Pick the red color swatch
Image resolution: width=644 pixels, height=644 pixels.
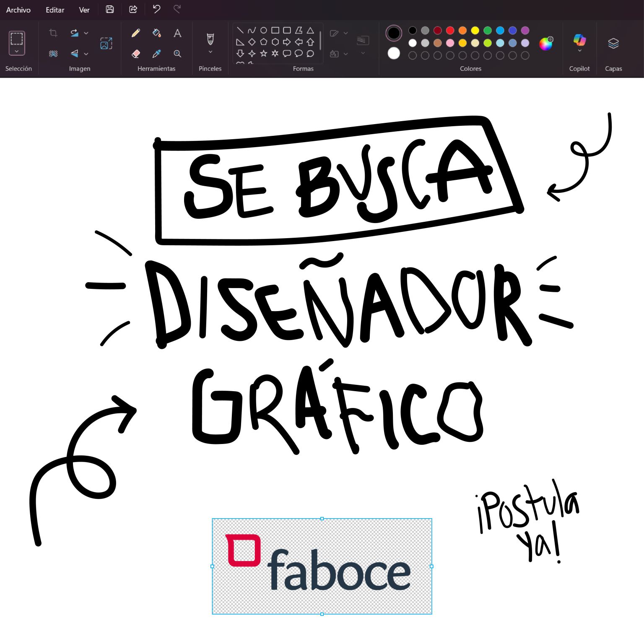coord(450,30)
